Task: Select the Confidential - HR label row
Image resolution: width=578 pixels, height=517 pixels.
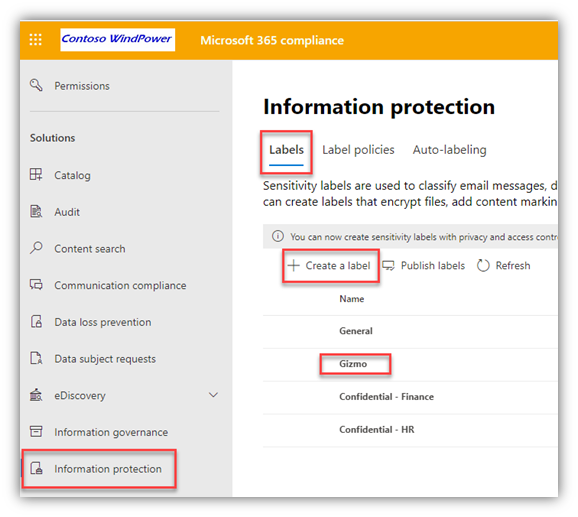Action: pyautogui.click(x=410, y=430)
